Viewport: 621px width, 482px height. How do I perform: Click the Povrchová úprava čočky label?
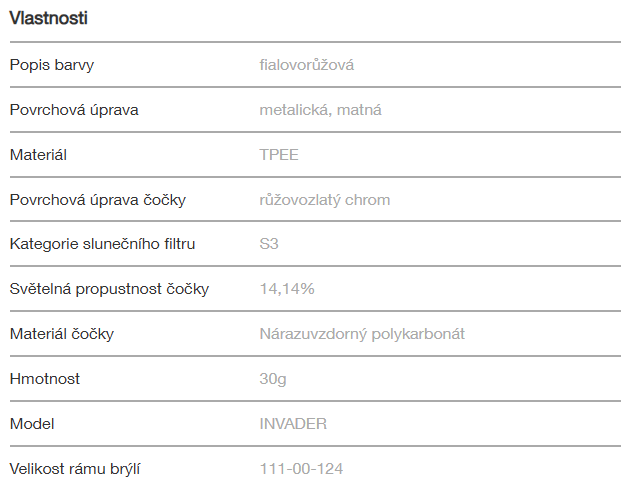(98, 200)
